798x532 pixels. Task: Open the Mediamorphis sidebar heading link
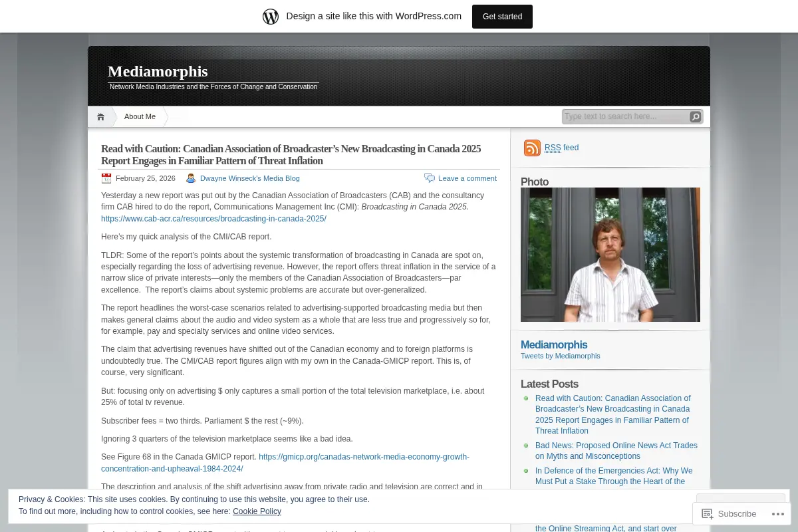554,344
